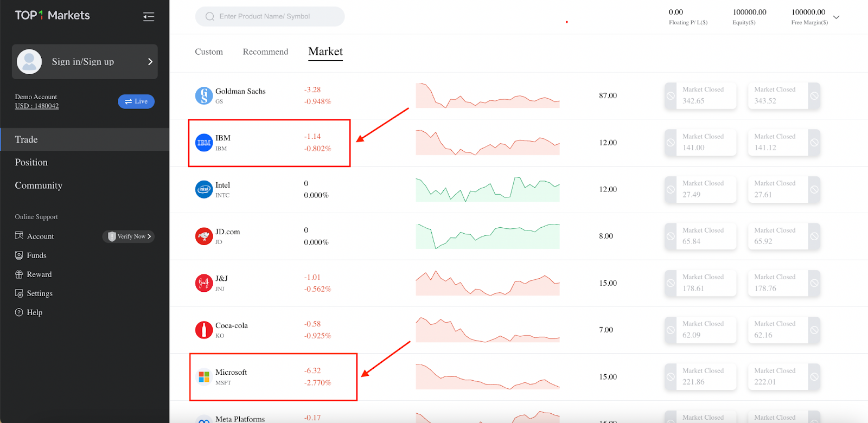Click J&J sell price 178.61
This screenshot has height=423, width=868.
coord(693,289)
